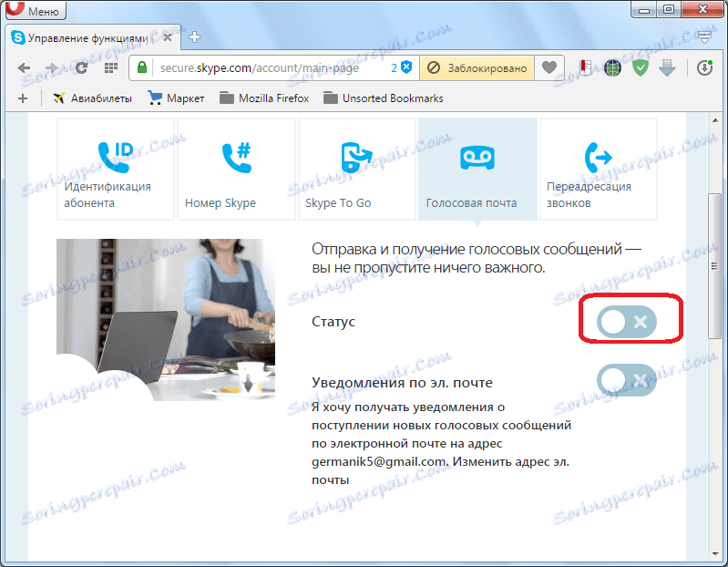Screen dimensions: 728x567
Task: Open the downloads indicator icon
Action: (x=705, y=67)
